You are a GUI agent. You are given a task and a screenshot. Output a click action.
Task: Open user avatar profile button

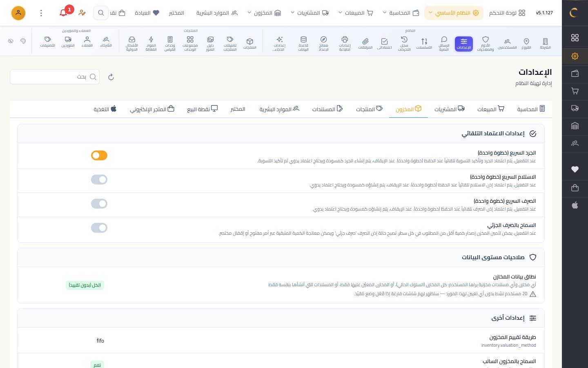[x=18, y=13]
